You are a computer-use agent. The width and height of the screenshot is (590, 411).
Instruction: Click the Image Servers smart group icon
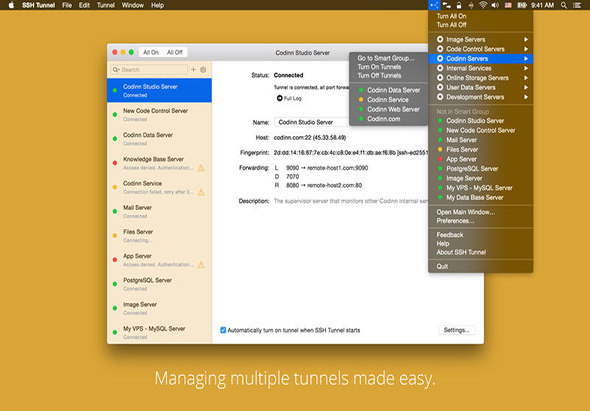[440, 39]
